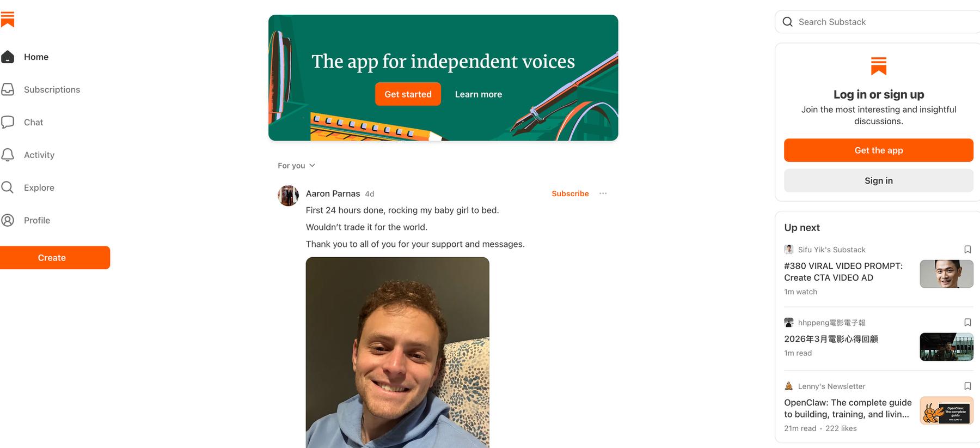Bookmark the hhppeng movie review post

point(967,323)
